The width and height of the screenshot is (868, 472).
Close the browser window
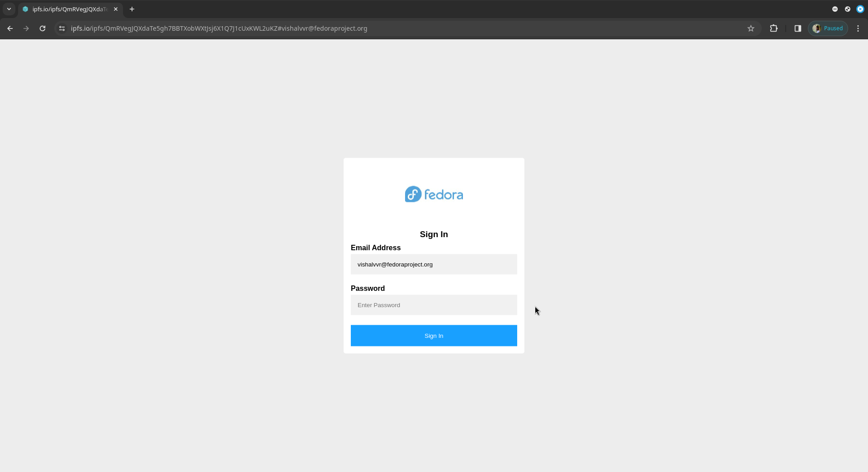click(x=860, y=9)
